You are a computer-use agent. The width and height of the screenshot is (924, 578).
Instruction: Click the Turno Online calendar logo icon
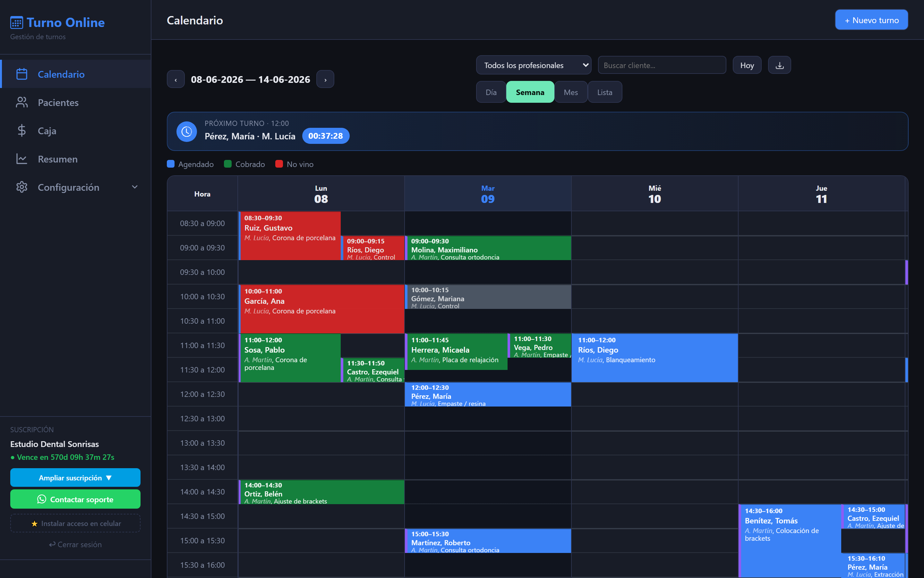[17, 22]
